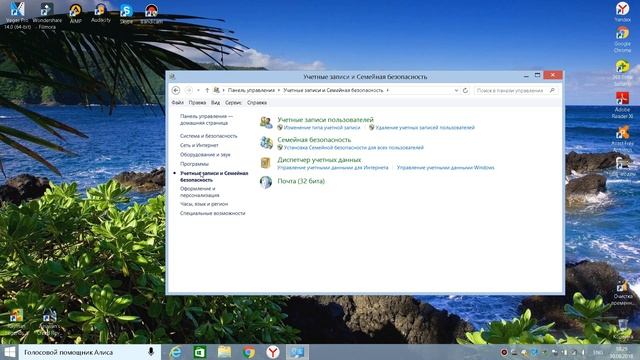Go to Панель управления — домашняя страница
Viewport: 640px width, 360px height.
click(x=206, y=120)
